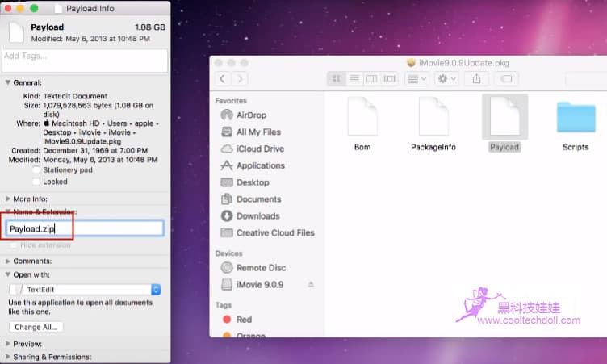Viewport: 607px width, 364px height.
Task: Open Applications in the sidebar
Action: click(260, 165)
